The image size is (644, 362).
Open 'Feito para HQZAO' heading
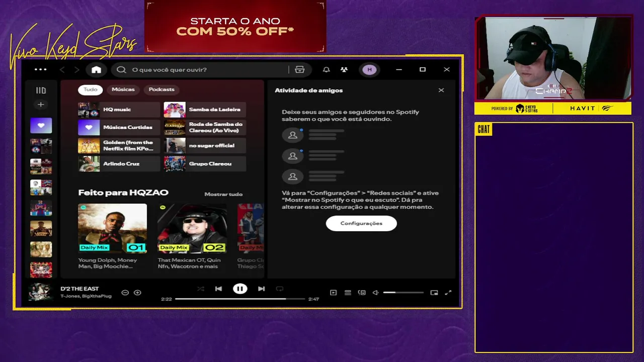(123, 193)
